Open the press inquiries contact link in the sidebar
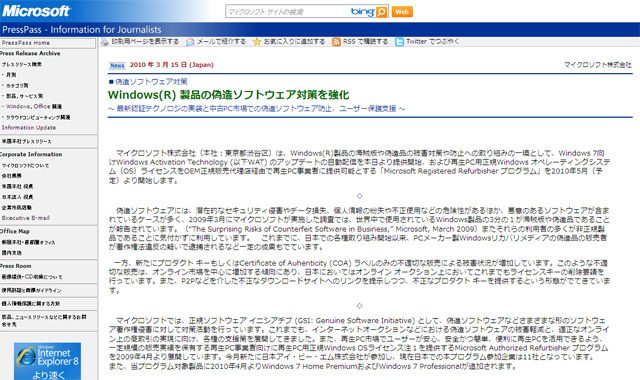640x380 pixels. pos(43,320)
